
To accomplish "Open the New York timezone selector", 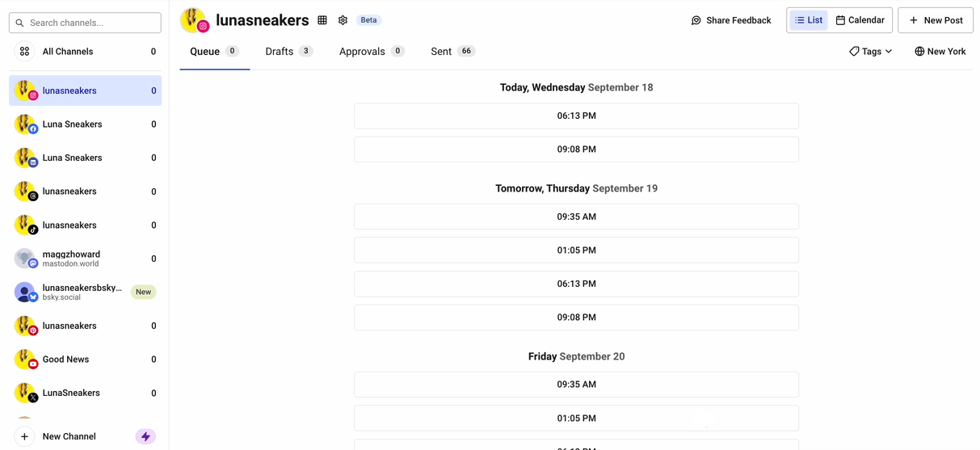I will [940, 52].
